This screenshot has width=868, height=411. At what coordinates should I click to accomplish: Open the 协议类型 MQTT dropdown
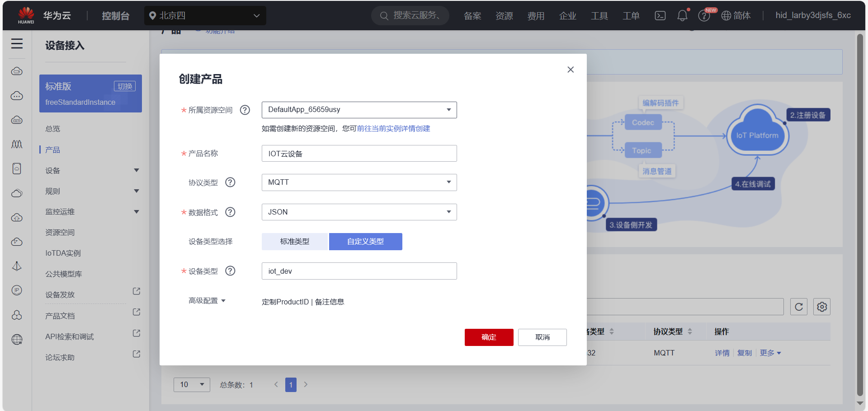[359, 182]
